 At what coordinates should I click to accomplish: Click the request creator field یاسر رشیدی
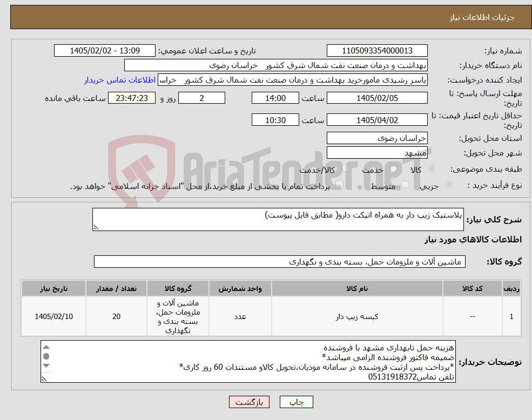tap(292, 80)
